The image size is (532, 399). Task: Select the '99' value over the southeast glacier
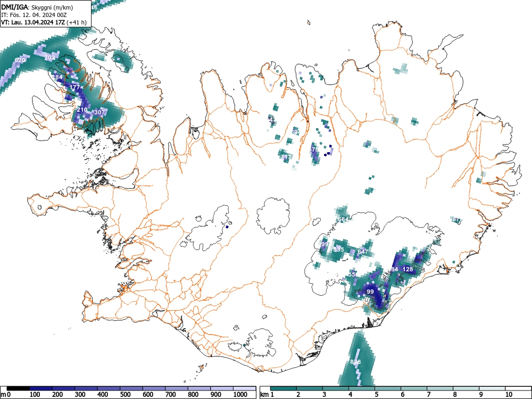click(370, 292)
